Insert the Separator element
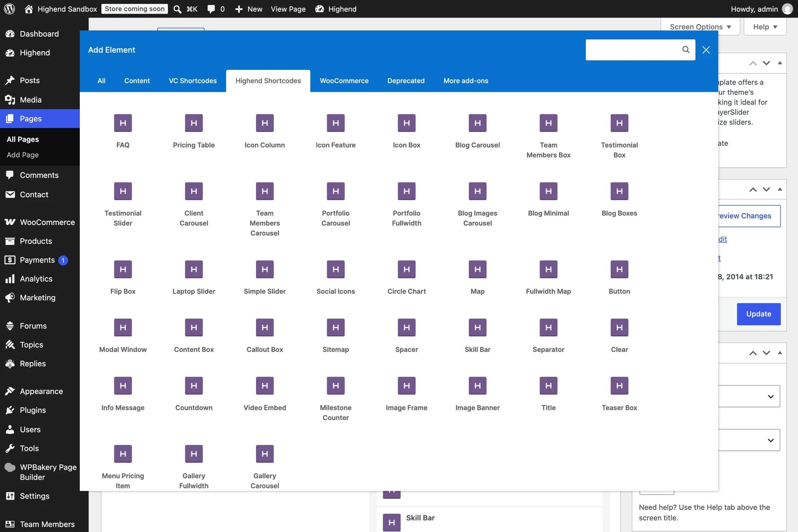 (548, 336)
